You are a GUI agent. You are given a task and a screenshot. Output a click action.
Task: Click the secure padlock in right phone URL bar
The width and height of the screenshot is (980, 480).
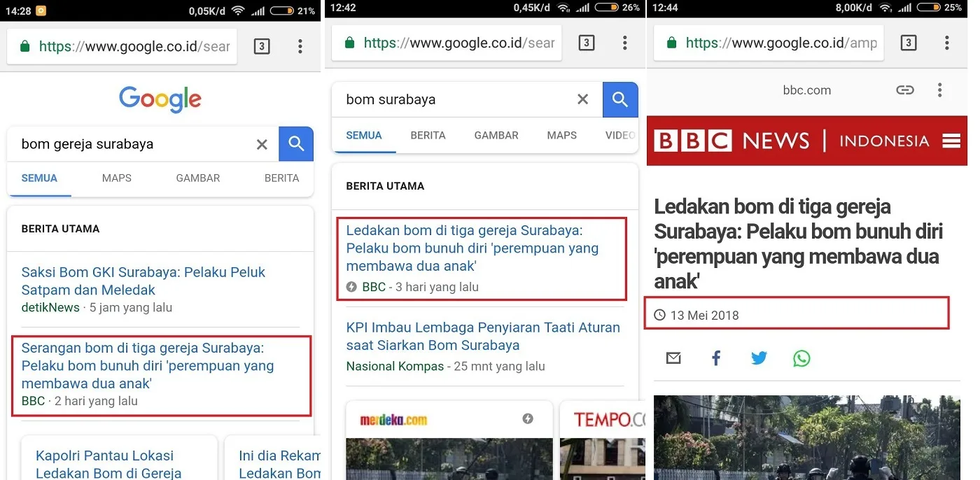coord(671,43)
